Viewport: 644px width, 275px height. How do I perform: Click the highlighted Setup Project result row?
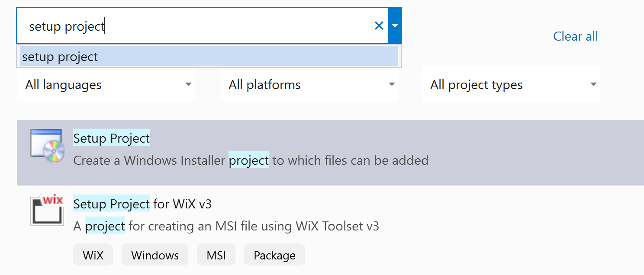pos(303,149)
